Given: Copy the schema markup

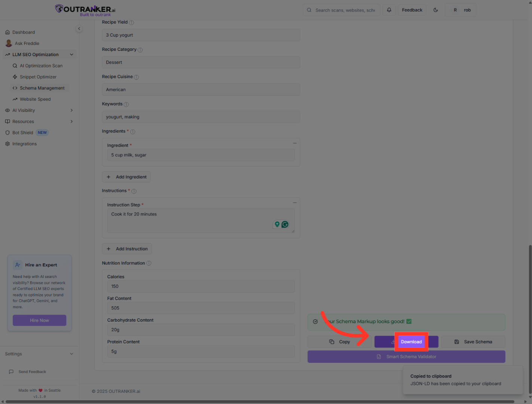Looking at the screenshot, I should [x=340, y=342].
